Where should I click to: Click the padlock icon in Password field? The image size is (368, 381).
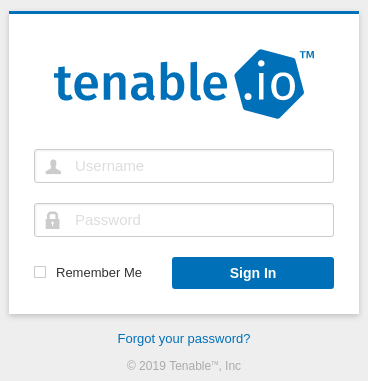53,220
